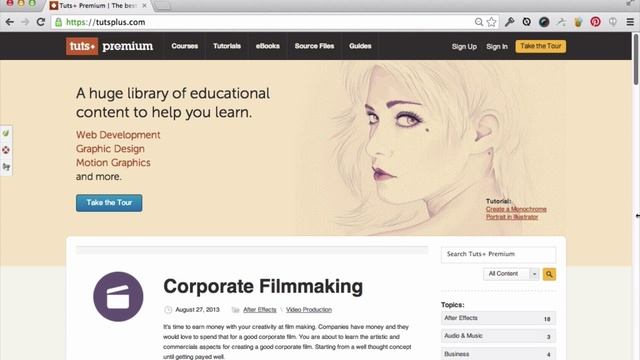Click the 'Graphic Design' hero text
This screenshot has width=640, height=360.
(110, 149)
